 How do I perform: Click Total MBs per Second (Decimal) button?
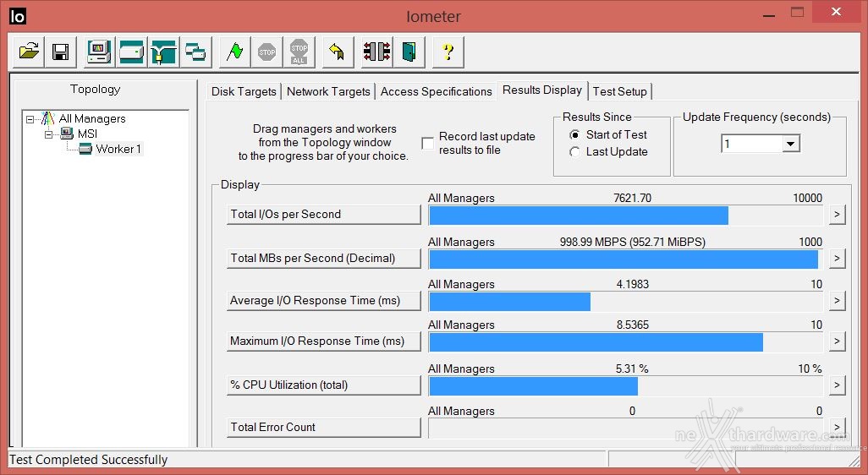click(324, 259)
